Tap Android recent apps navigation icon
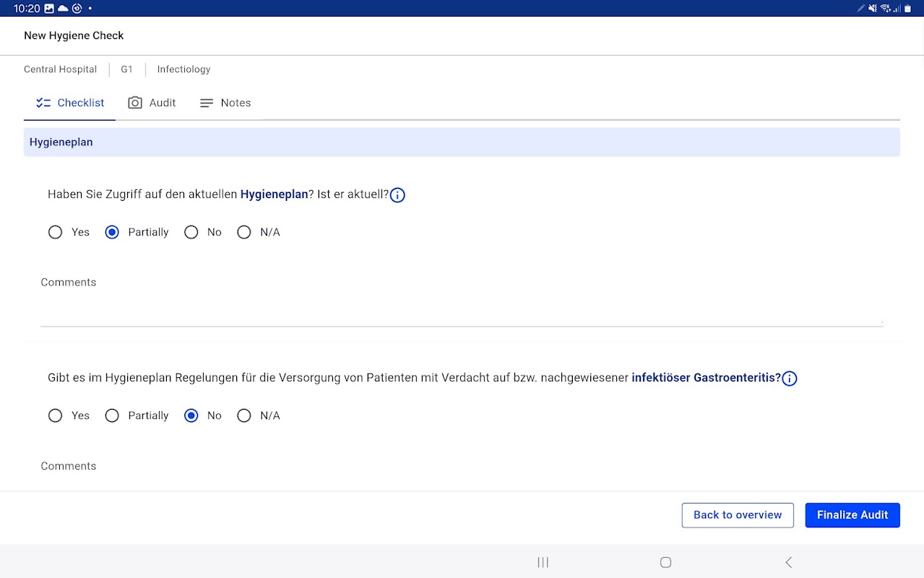This screenshot has height=578, width=924. 543,562
